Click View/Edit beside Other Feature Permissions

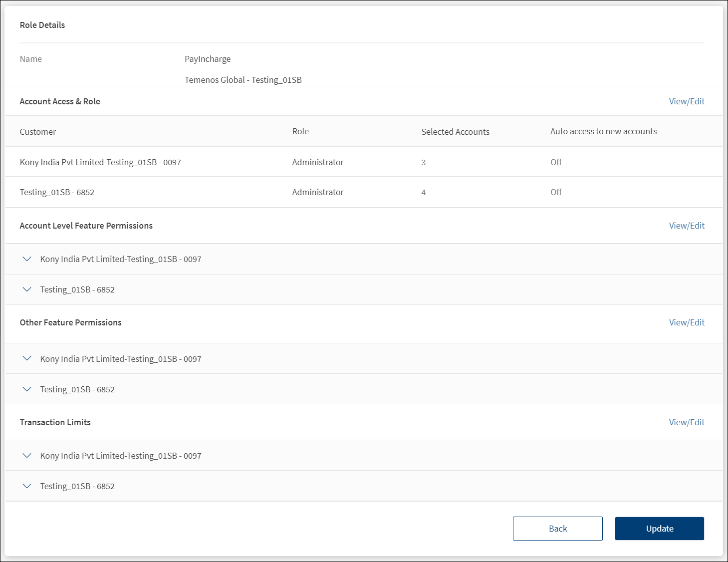[686, 322]
